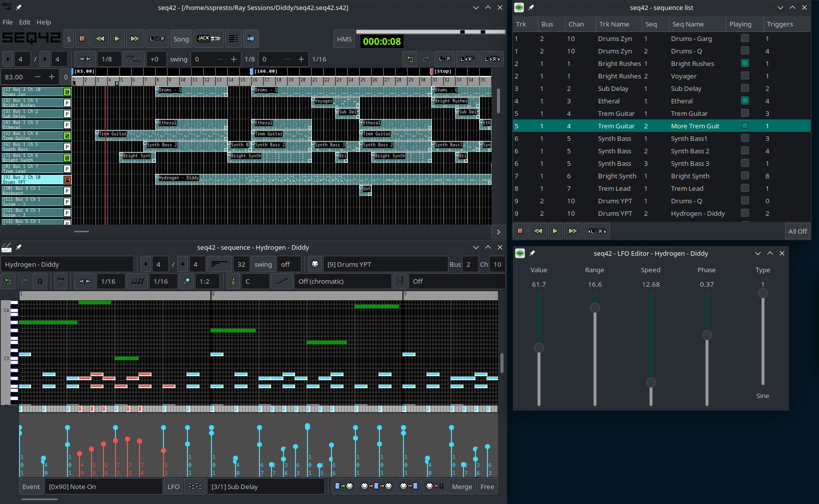The image size is (819, 504).
Task: Click the quantize Q button in sequence editor
Action: point(40,281)
